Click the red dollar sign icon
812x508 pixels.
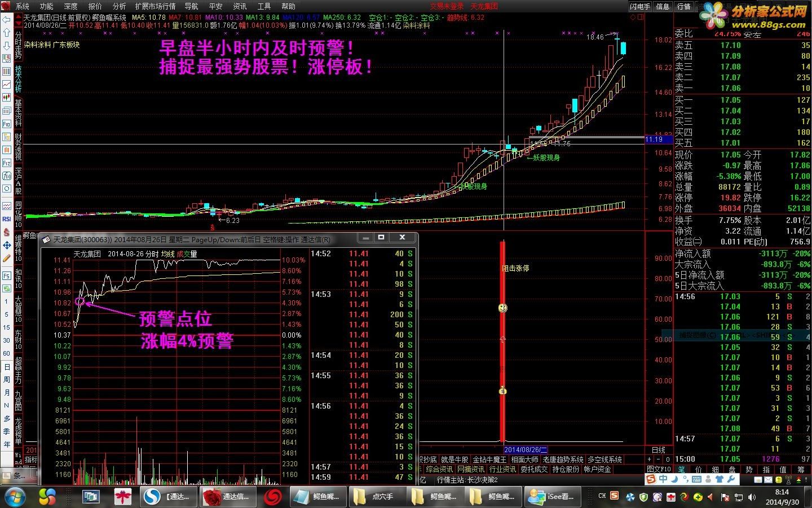6,232
